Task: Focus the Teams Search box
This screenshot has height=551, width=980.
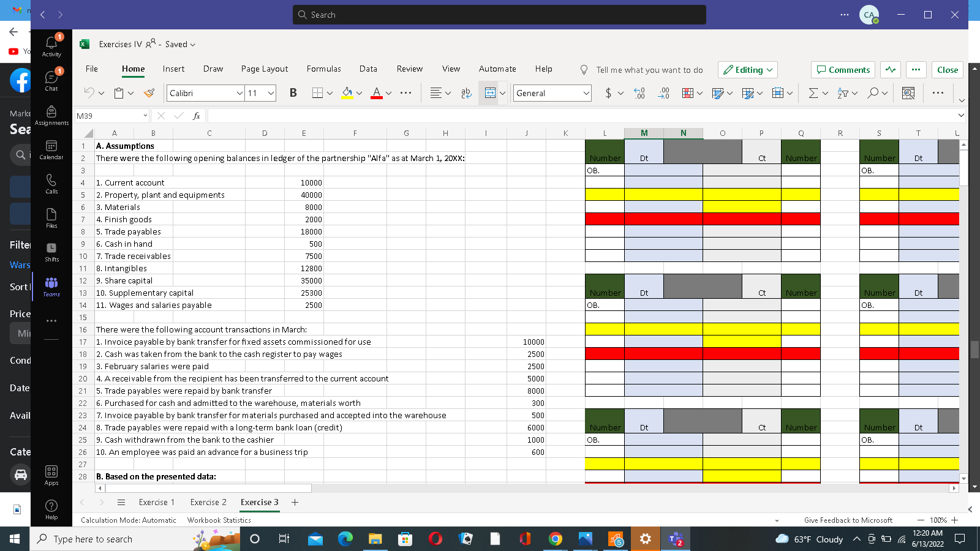Action: 499,15
